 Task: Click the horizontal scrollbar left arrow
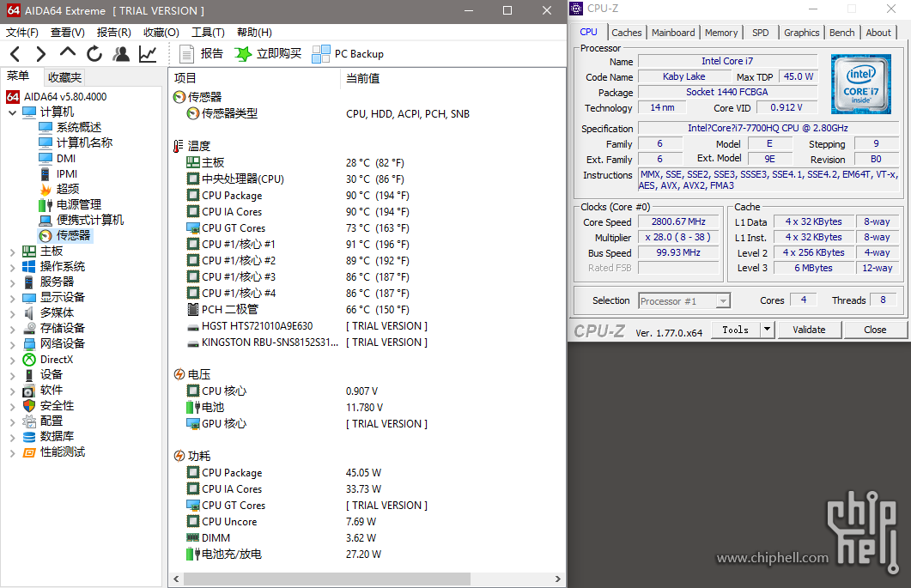(x=177, y=579)
